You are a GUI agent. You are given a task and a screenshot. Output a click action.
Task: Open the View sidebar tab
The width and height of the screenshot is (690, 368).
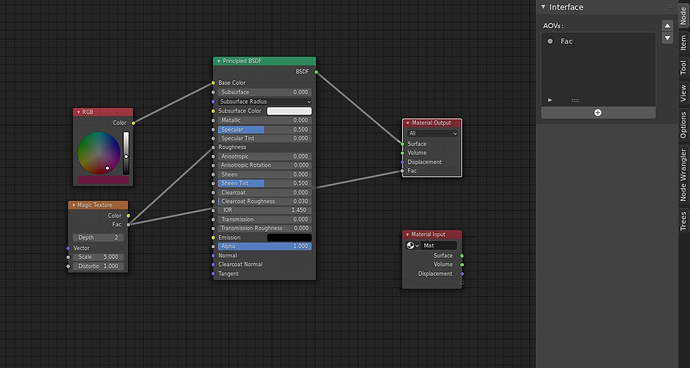pyautogui.click(x=683, y=93)
